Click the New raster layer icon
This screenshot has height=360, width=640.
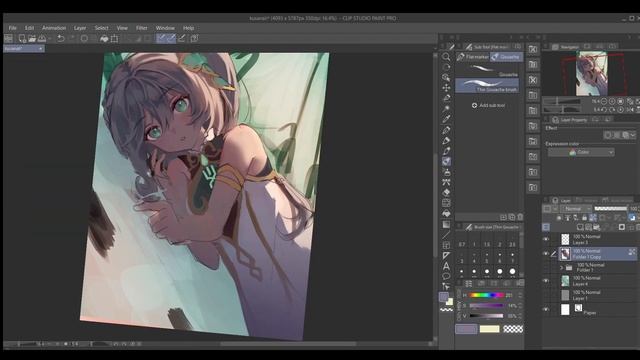tap(580, 227)
